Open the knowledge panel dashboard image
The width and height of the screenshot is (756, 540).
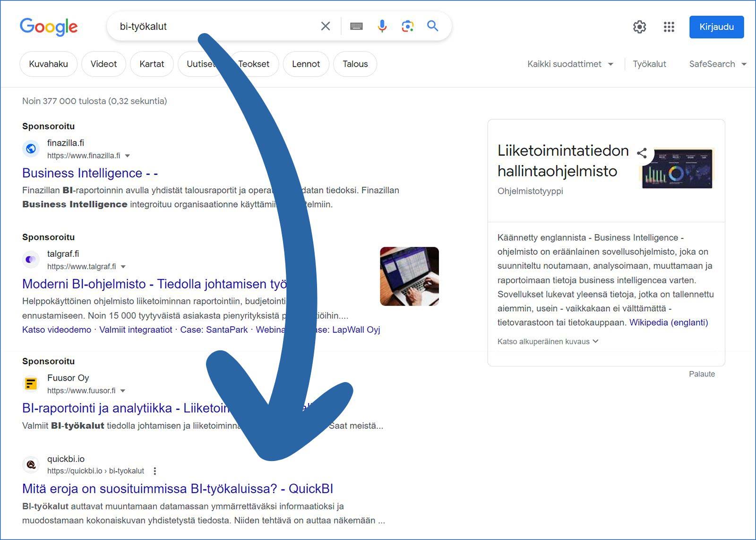tap(677, 169)
